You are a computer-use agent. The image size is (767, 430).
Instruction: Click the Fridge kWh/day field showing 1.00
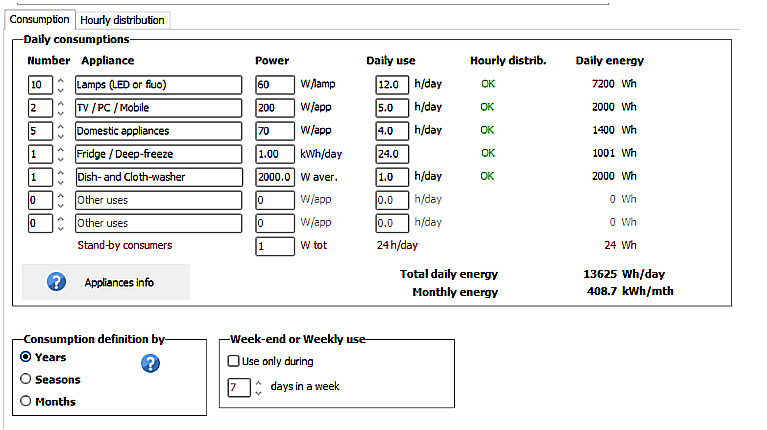[275, 154]
